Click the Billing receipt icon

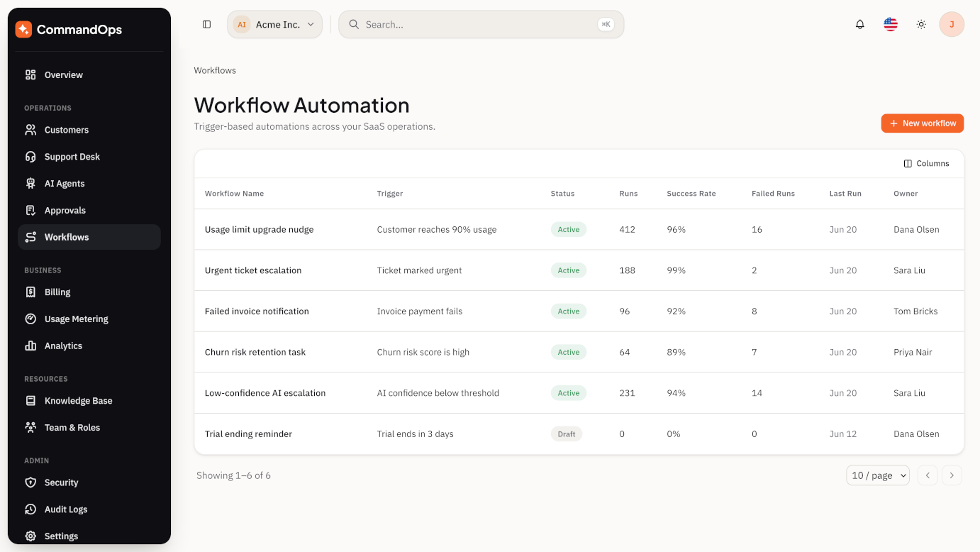(30, 292)
